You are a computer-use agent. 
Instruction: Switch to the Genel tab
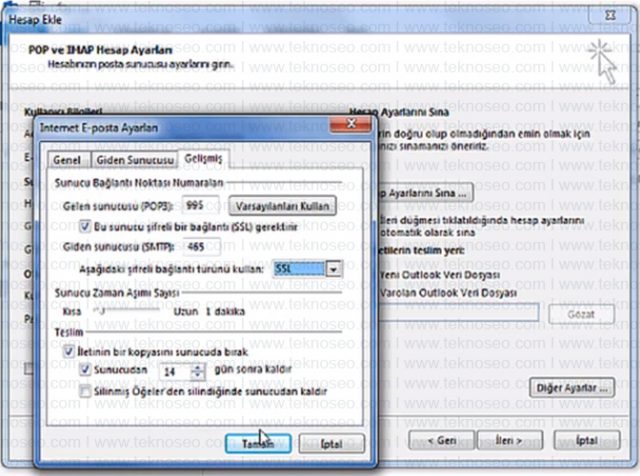68,160
